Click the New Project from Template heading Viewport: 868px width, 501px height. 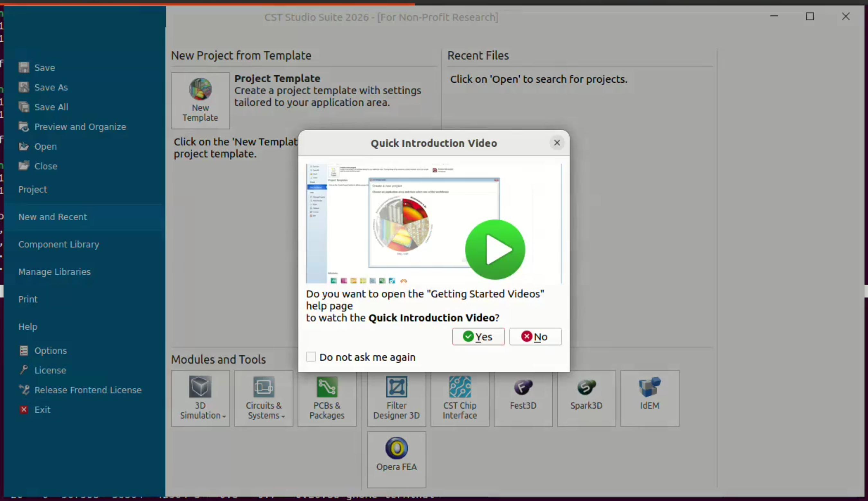[x=241, y=55]
